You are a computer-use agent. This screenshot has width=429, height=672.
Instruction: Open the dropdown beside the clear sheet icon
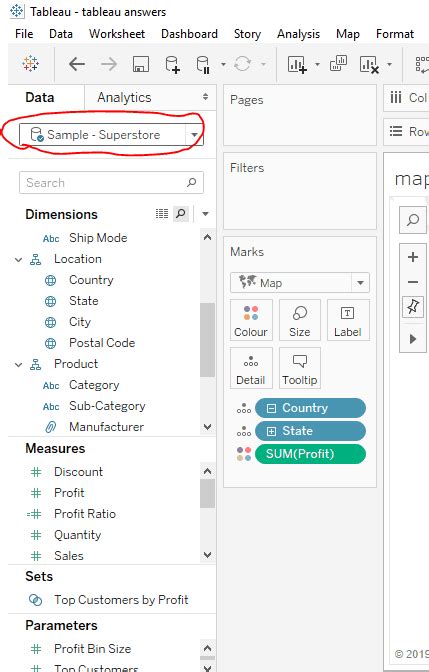389,64
